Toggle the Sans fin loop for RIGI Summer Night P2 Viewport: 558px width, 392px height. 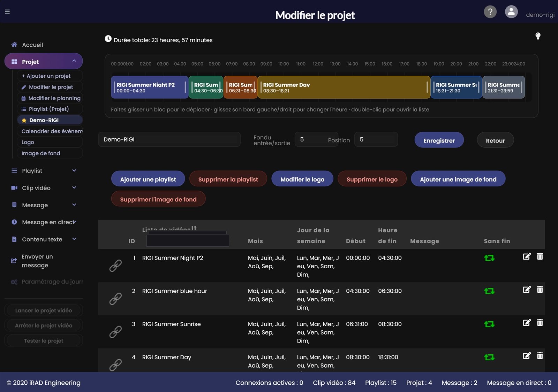(x=489, y=258)
